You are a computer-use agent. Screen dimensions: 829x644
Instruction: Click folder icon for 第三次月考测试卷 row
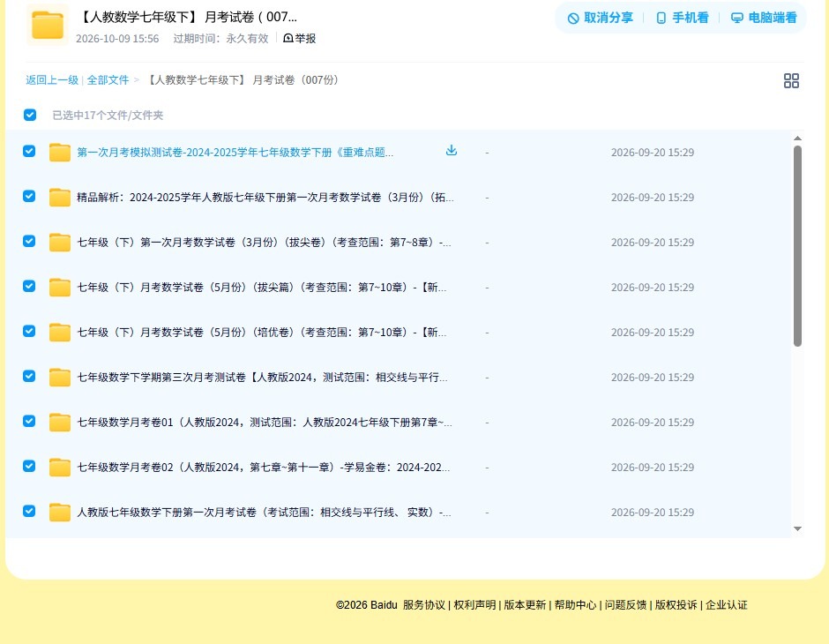pyautogui.click(x=60, y=377)
